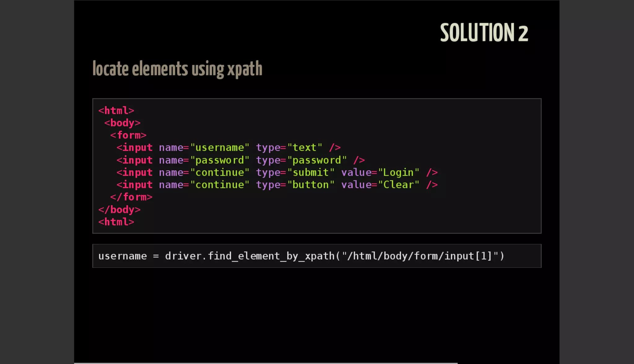
Task: Click the 'locate elements using xpath' subtitle
Action: [177, 69]
